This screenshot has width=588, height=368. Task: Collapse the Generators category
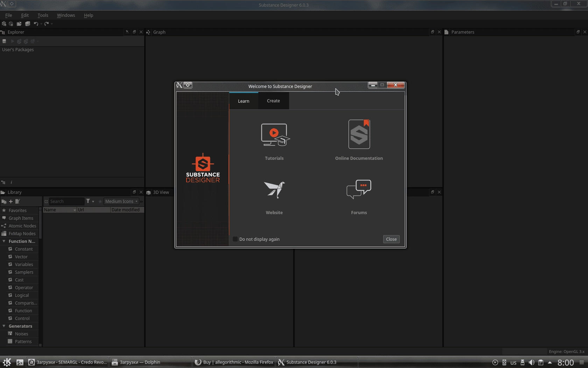click(4, 326)
